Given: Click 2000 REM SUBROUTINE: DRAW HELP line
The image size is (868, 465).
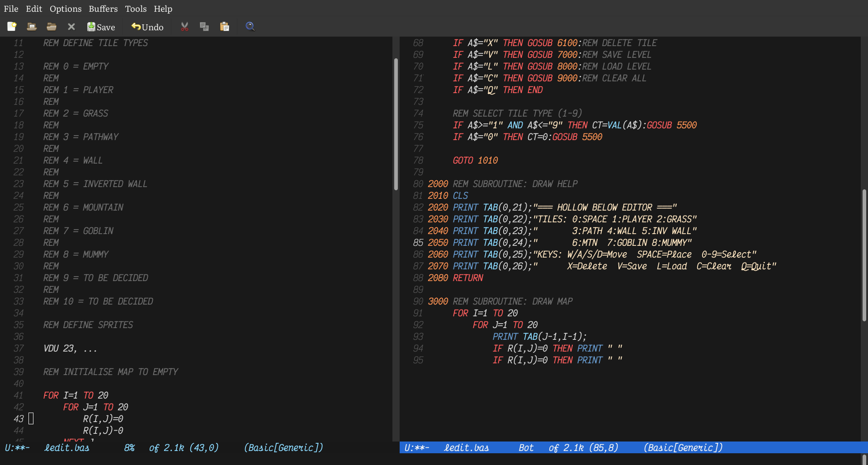Looking at the screenshot, I should tap(503, 184).
